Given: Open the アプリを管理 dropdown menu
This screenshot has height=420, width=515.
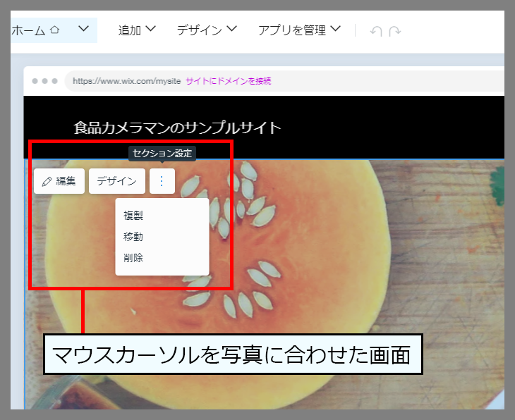Looking at the screenshot, I should pos(299,30).
